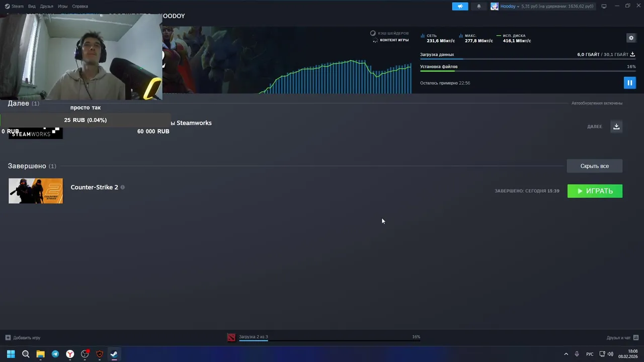Click the friends chat grid icon

click(636, 337)
